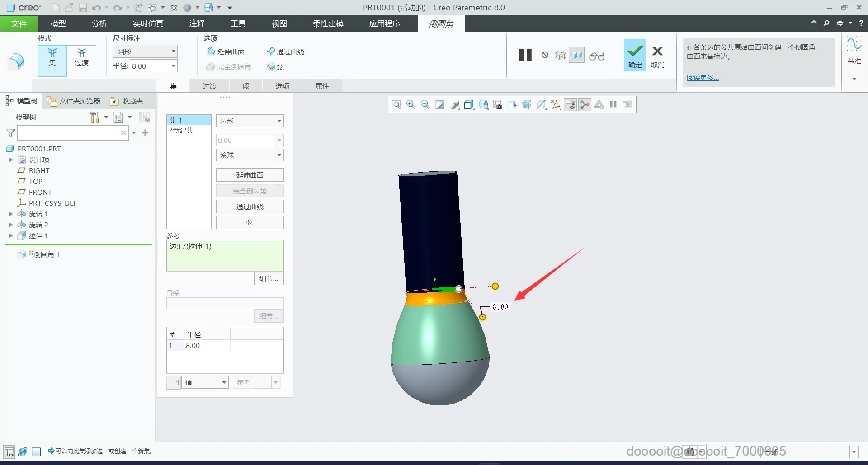Pause the feature preview in ribbon
This screenshot has width=868, height=465.
pos(525,55)
